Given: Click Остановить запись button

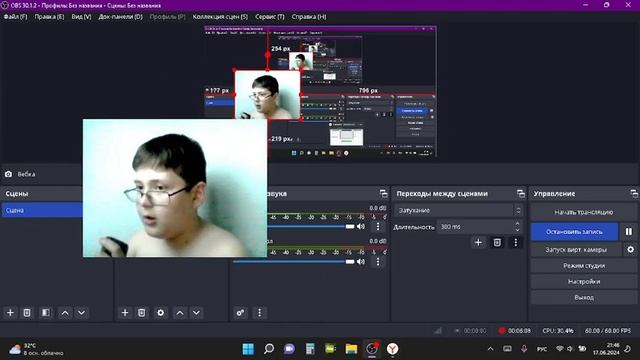Looking at the screenshot, I should point(574,231).
